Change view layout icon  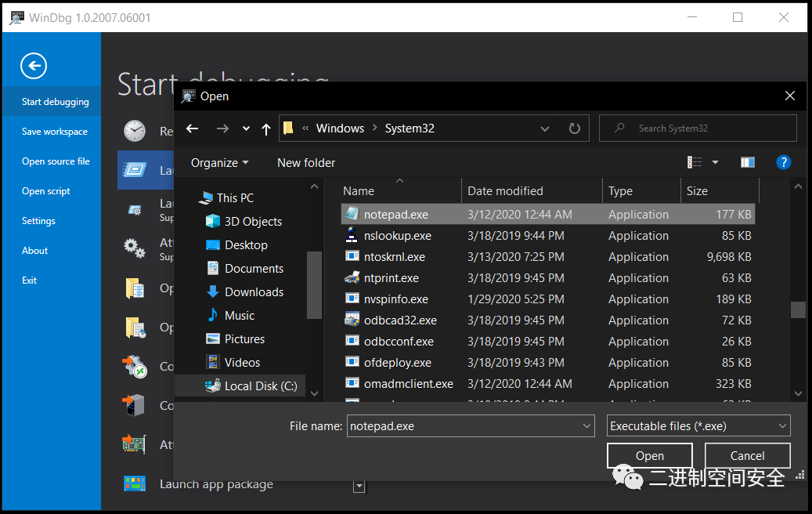coord(695,162)
